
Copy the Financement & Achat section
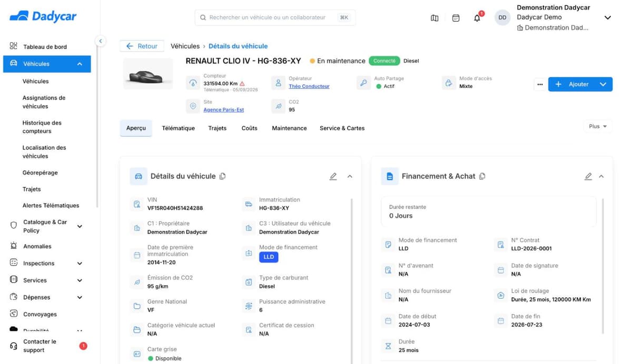tap(482, 176)
